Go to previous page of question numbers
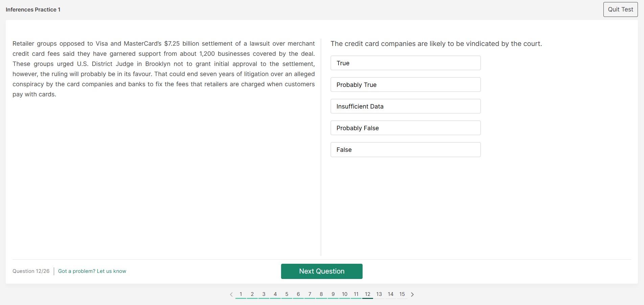The width and height of the screenshot is (644, 305). click(x=231, y=295)
